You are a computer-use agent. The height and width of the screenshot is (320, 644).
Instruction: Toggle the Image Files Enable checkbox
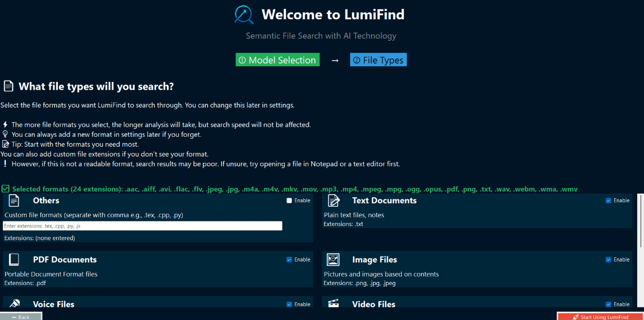pos(609,259)
